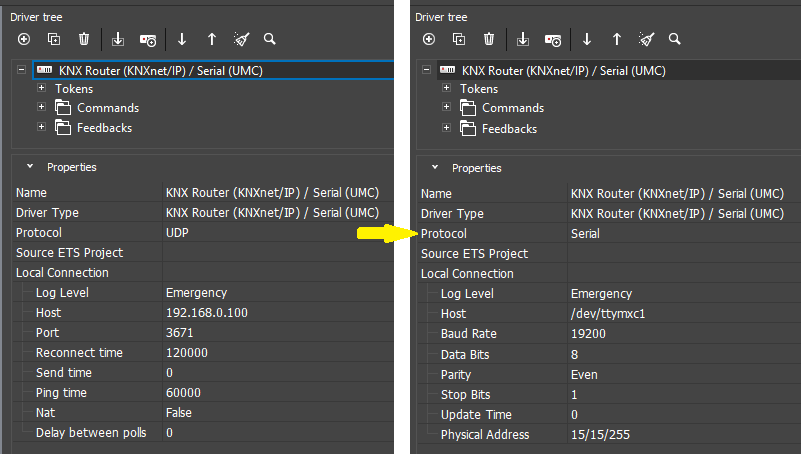Select Feedbacks label in right tree
Viewport: 801px width, 454px height.
click(x=509, y=129)
